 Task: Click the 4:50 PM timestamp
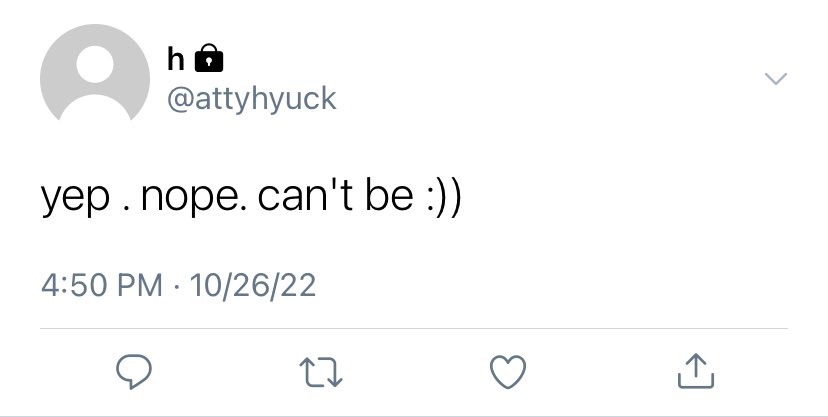(101, 285)
